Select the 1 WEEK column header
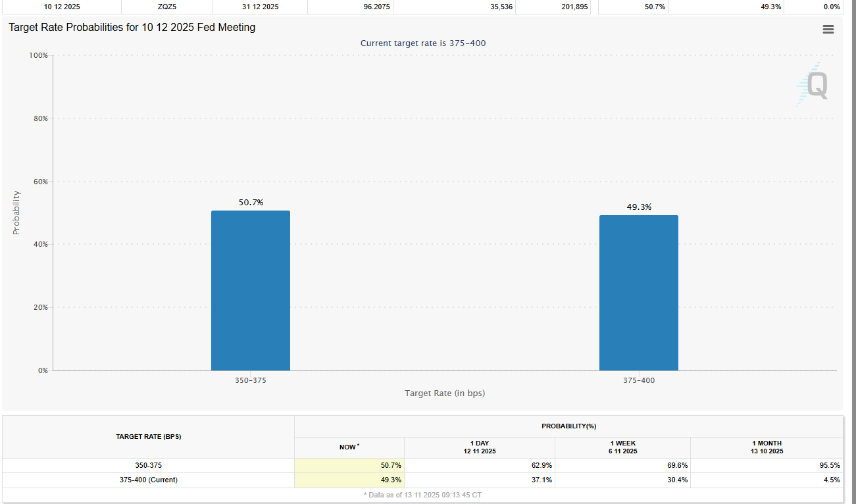Screen dimensions: 856x504 [x=622, y=447]
